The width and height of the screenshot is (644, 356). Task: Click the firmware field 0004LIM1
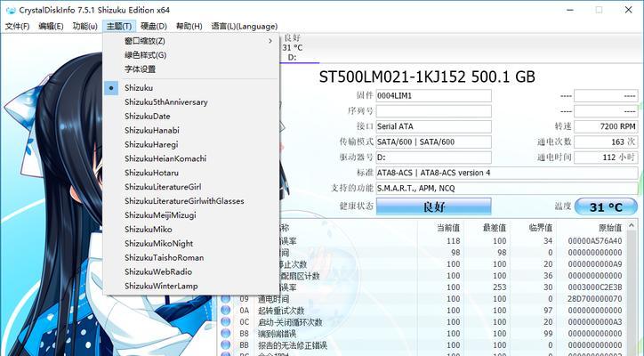[x=434, y=96]
